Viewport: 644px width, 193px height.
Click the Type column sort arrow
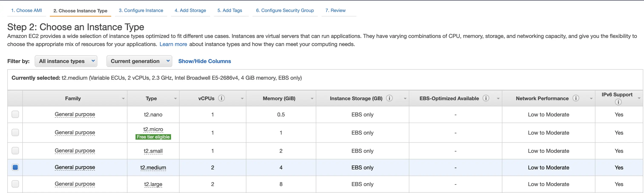[x=175, y=99]
